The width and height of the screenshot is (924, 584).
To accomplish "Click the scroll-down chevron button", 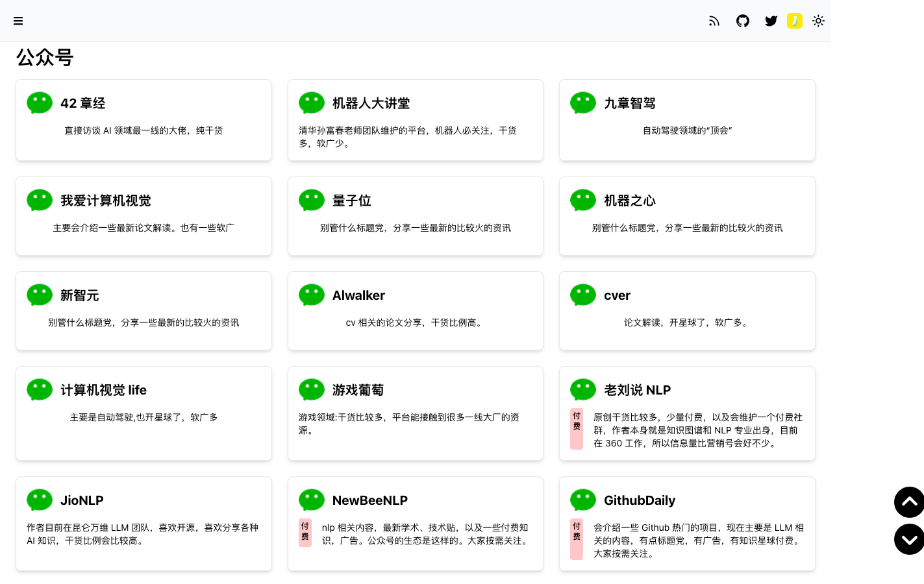I will [x=909, y=539].
